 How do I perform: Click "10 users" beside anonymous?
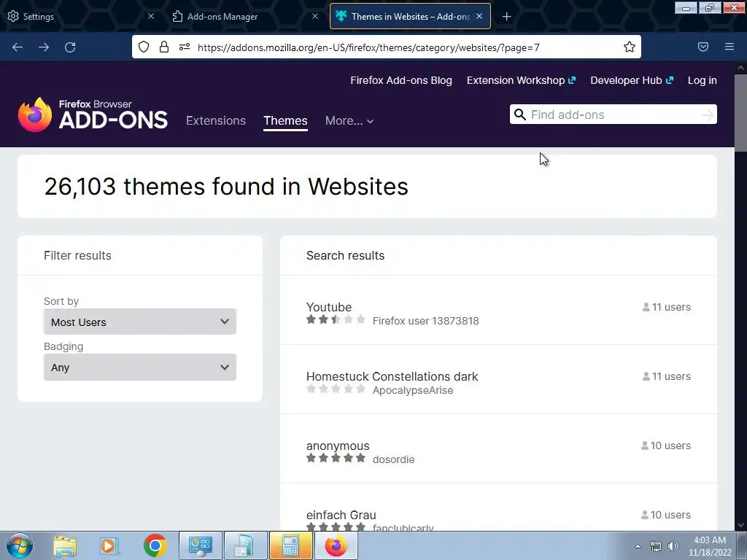(665, 446)
